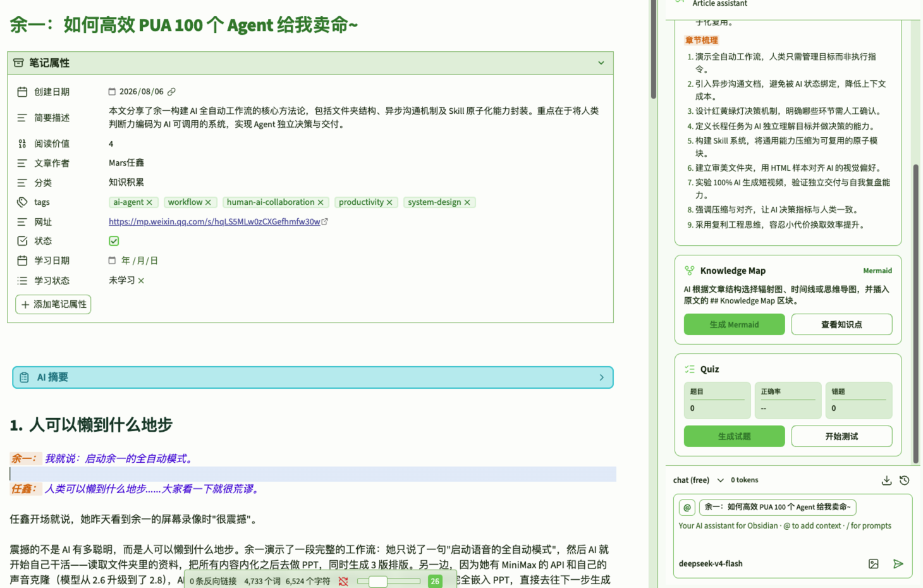The image size is (923, 588).
Task: Click the 文章作者 value Mars任鑫
Action: pyautogui.click(x=126, y=163)
